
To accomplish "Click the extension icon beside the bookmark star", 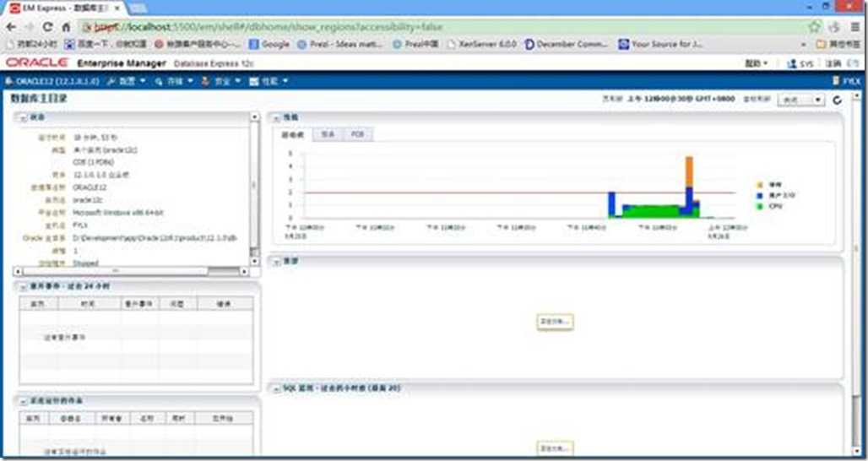I will [835, 26].
